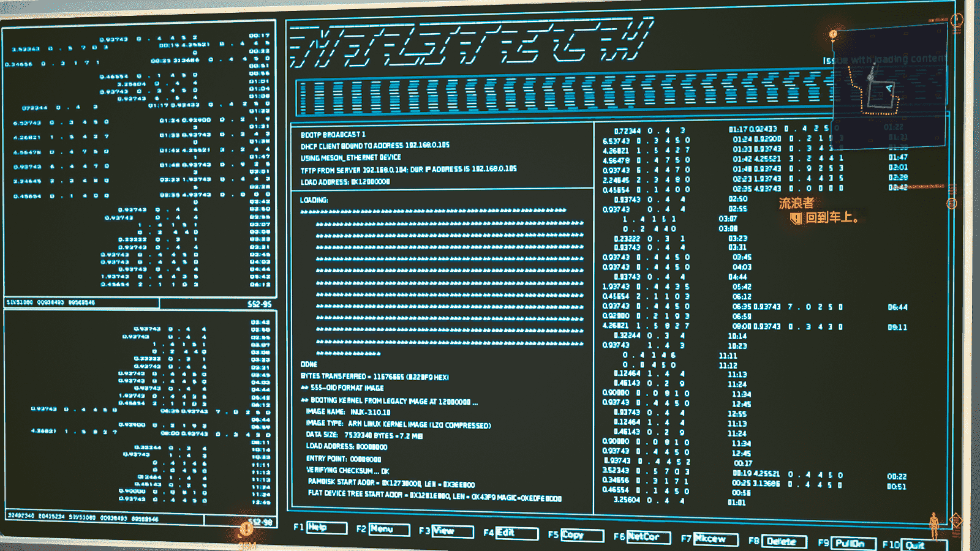Click the 'LOAD ADDRESS: 0X12000000' line
This screenshot has height=551, width=980.
(x=345, y=182)
